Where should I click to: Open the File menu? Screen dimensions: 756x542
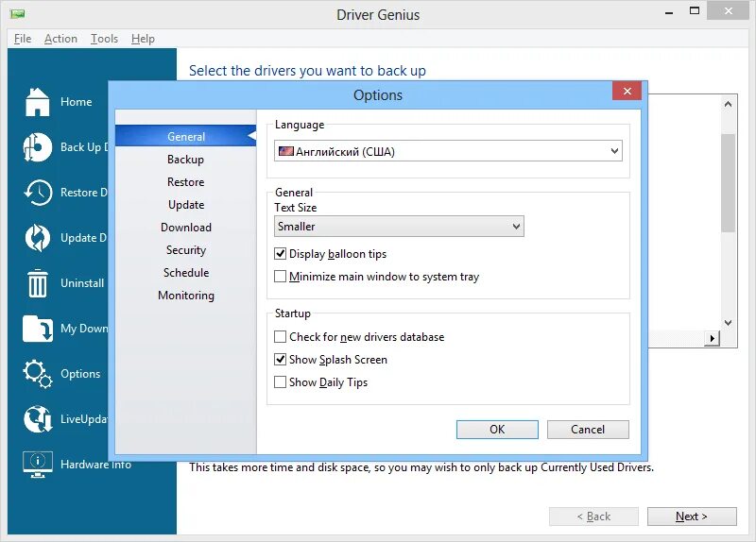coord(23,39)
